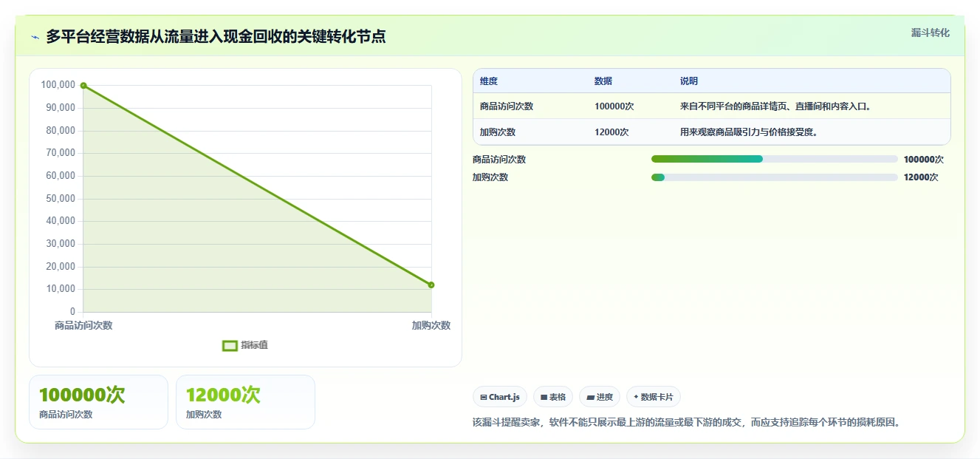Image resolution: width=980 pixels, height=459 pixels.
Task: Click 加购次数 cell in table
Action: point(498,132)
